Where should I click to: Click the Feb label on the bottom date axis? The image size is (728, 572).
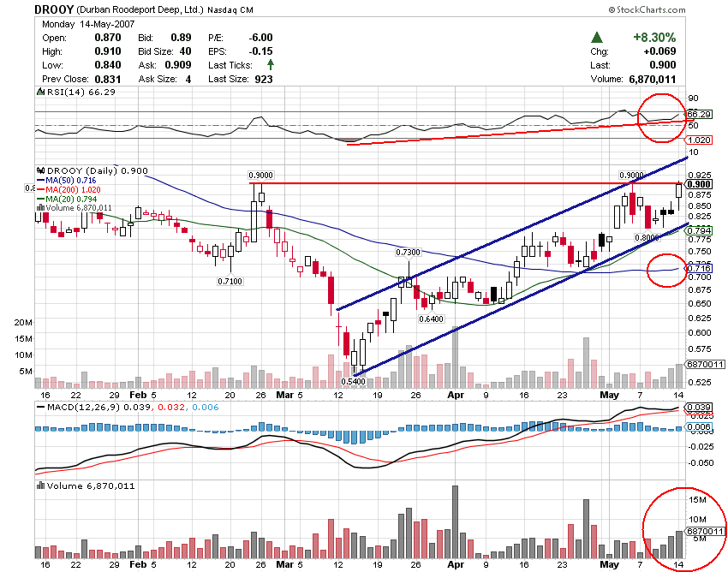tap(138, 564)
